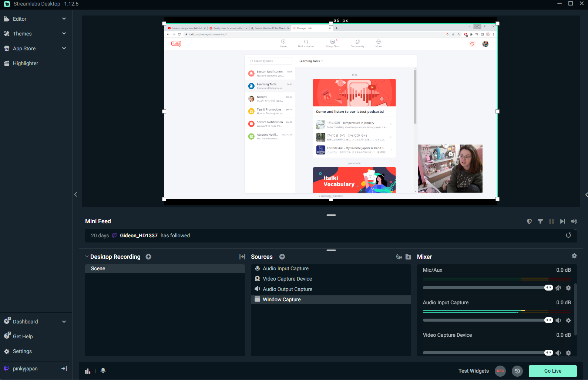Select the Gideon_HD1337 follower name

pyautogui.click(x=139, y=235)
